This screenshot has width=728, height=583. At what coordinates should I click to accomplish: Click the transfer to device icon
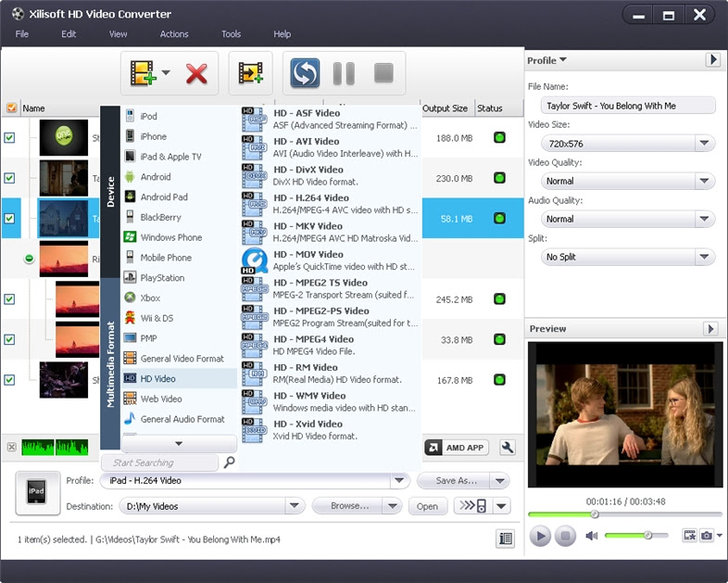[x=473, y=506]
